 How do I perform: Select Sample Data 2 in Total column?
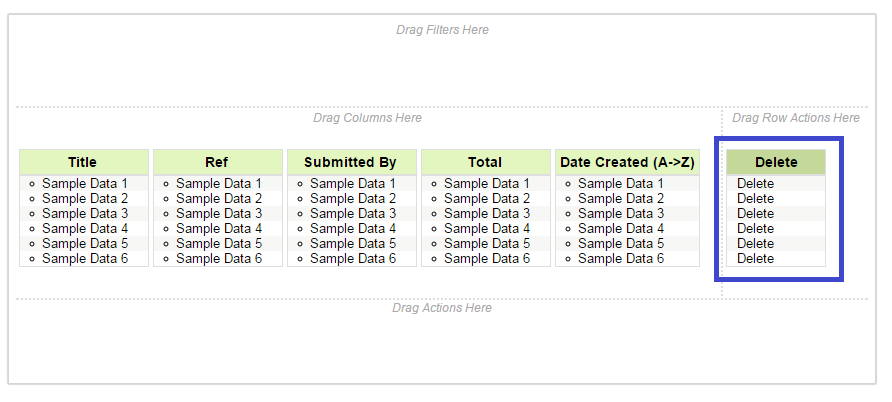click(487, 199)
